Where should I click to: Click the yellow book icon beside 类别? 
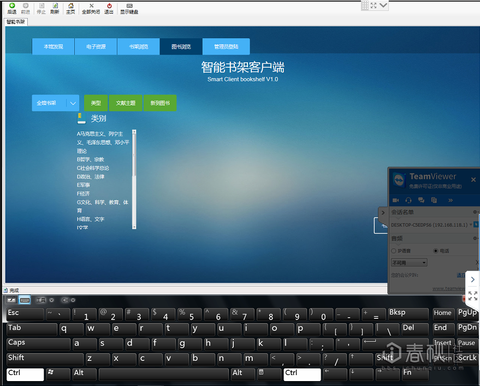click(x=80, y=118)
